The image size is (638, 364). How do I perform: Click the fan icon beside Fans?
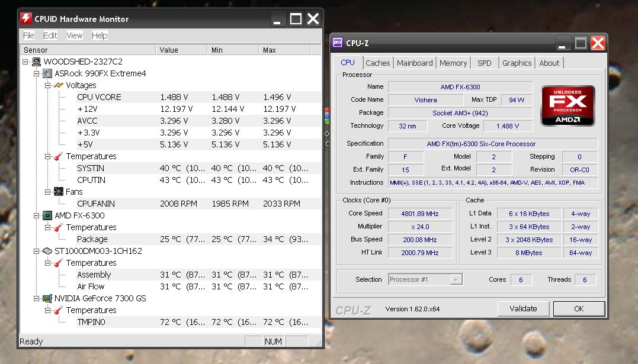point(59,192)
